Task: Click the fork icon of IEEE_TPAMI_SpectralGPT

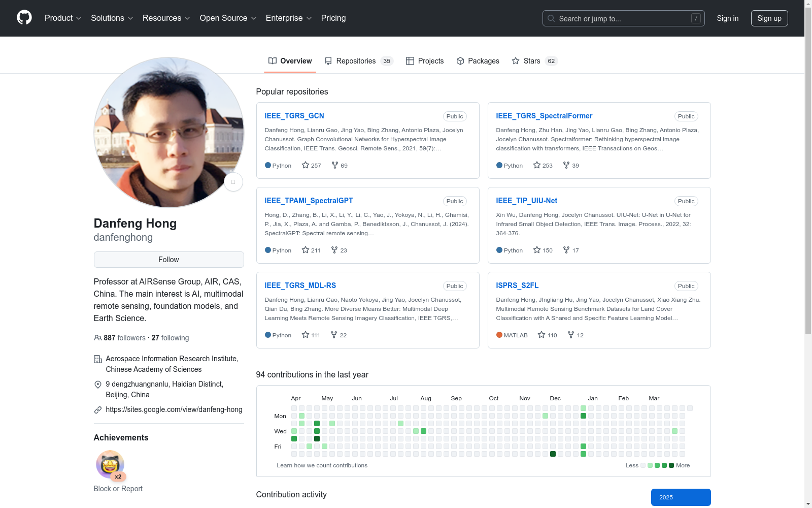Action: [x=334, y=250]
